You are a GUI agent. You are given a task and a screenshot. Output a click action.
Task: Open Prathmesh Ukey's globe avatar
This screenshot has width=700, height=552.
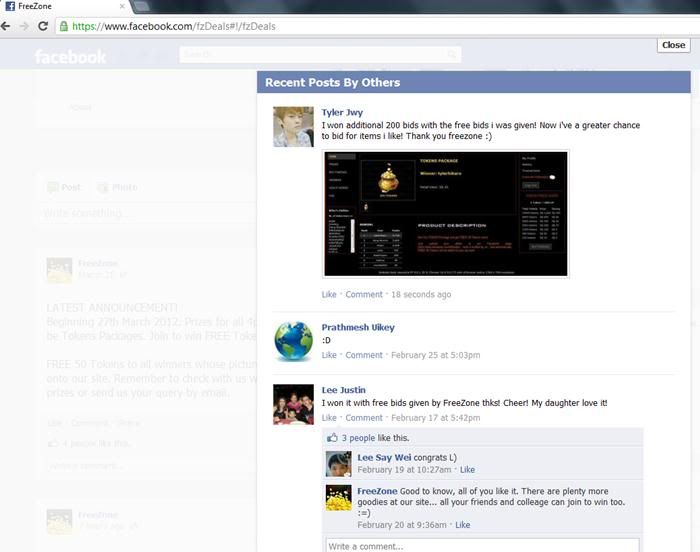293,342
